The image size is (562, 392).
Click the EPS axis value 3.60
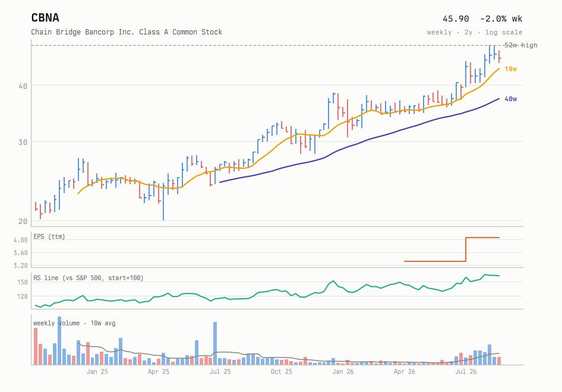[x=21, y=253]
